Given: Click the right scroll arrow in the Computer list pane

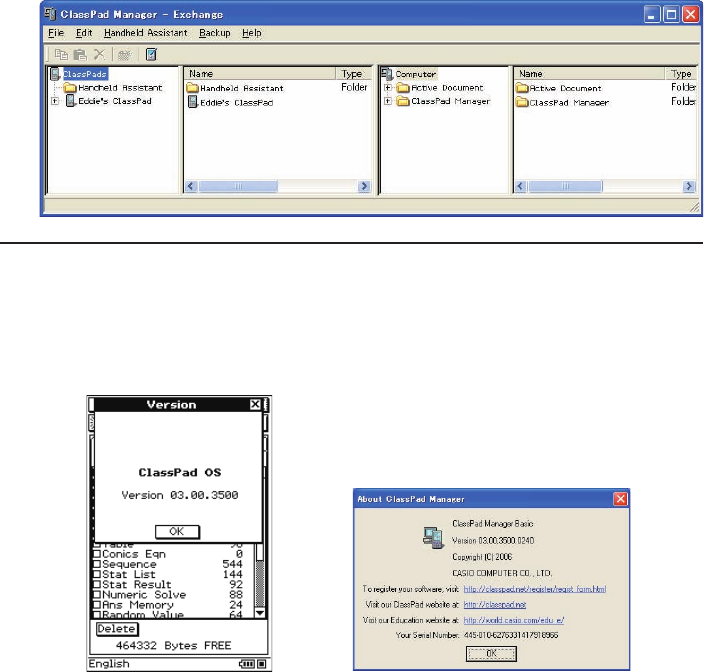Looking at the screenshot, I should point(689,186).
